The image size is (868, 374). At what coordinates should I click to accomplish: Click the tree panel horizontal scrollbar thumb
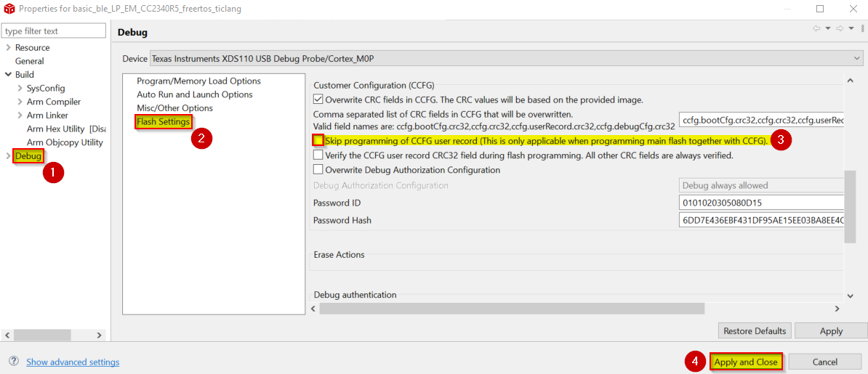tap(43, 335)
